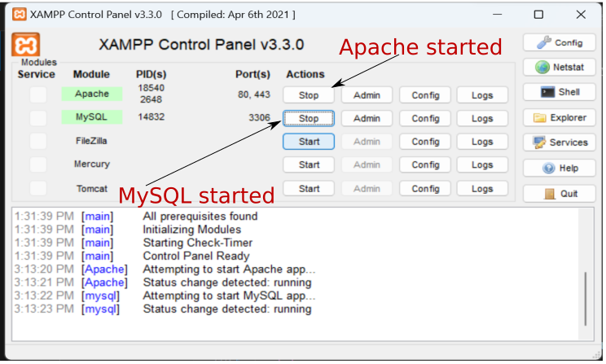Toggle the MySQL service checkbox
This screenshot has height=364, width=606.
pyautogui.click(x=38, y=118)
